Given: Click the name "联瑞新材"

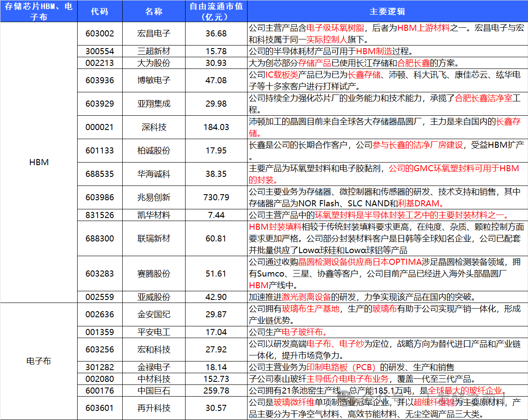Looking at the screenshot, I should coord(154,238).
